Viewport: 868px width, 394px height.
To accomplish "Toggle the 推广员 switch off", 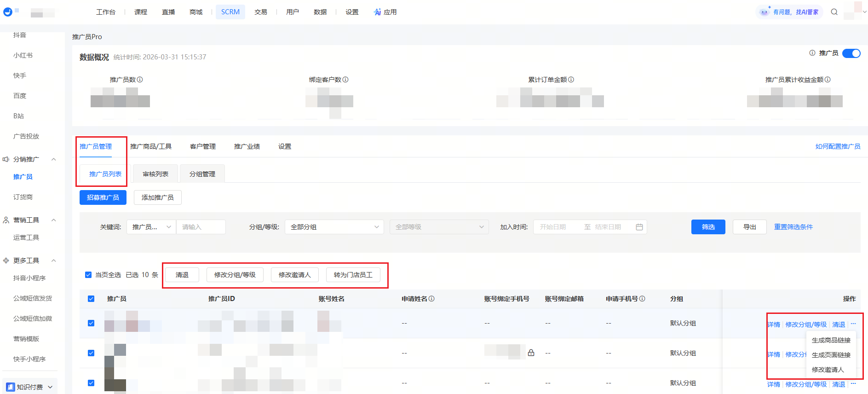I will tap(851, 53).
